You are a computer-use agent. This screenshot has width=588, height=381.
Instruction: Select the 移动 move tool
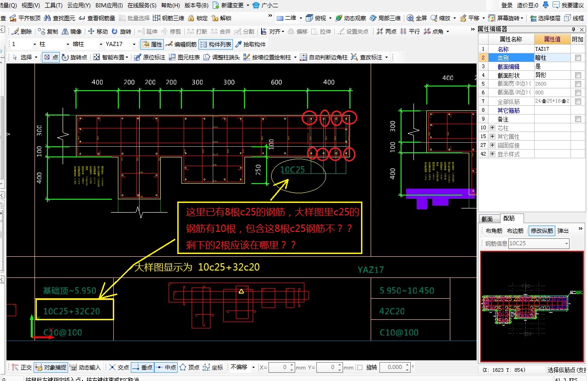tap(98, 31)
